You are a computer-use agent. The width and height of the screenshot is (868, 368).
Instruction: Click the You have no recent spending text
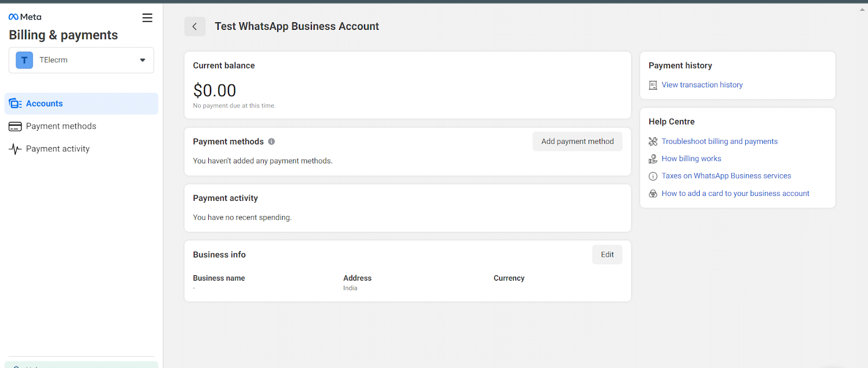[x=242, y=218]
